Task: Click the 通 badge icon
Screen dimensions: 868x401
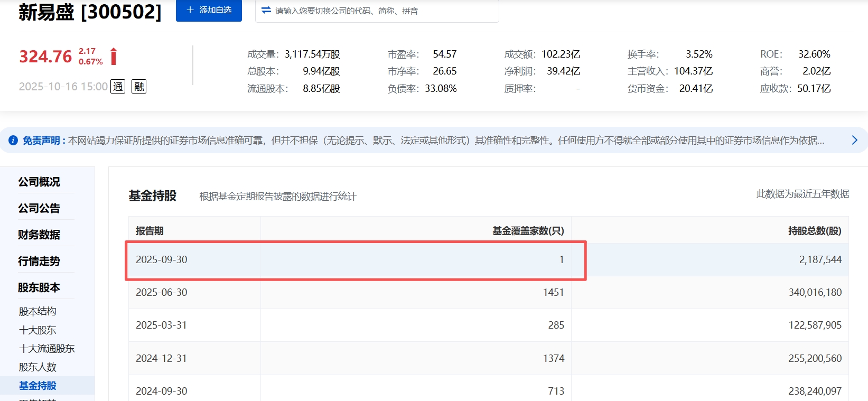Action: tap(118, 87)
